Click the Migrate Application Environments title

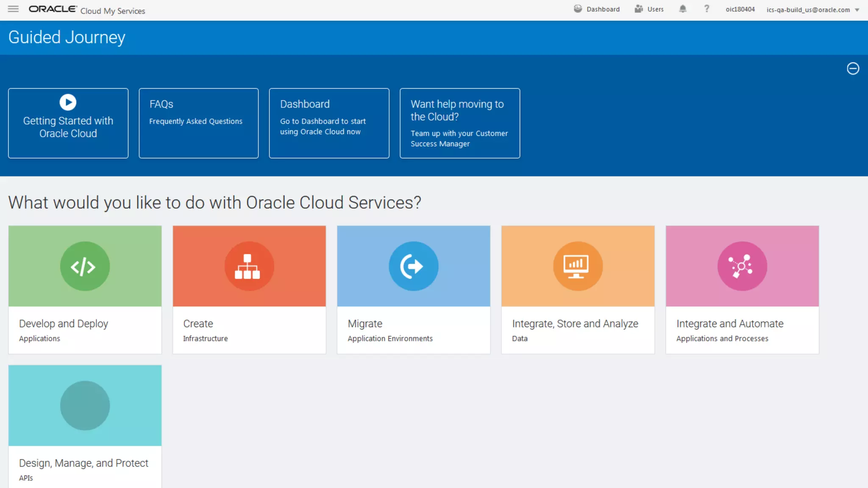pyautogui.click(x=365, y=324)
